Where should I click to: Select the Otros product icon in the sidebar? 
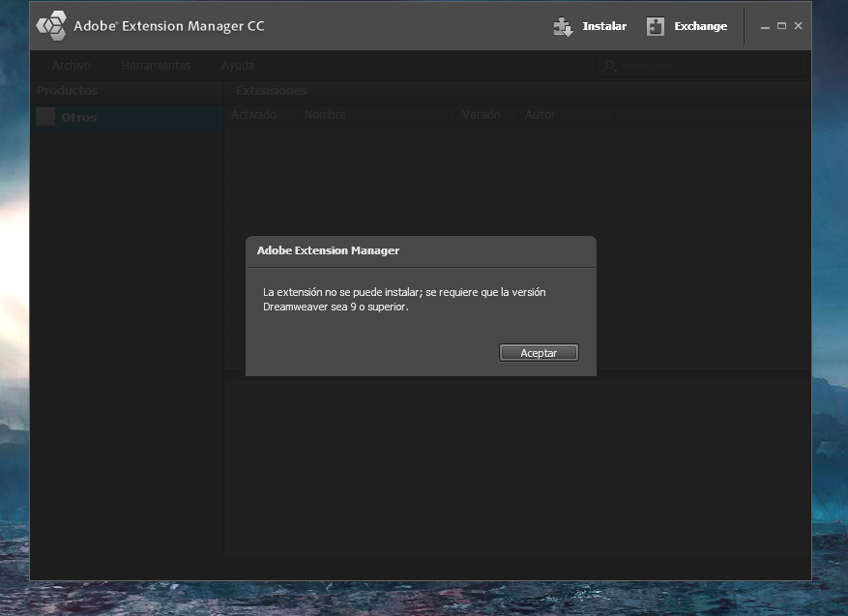pyautogui.click(x=44, y=116)
